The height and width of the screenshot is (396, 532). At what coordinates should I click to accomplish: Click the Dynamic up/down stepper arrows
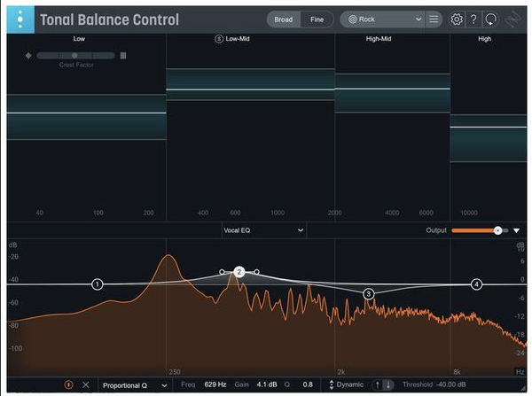coord(332,384)
